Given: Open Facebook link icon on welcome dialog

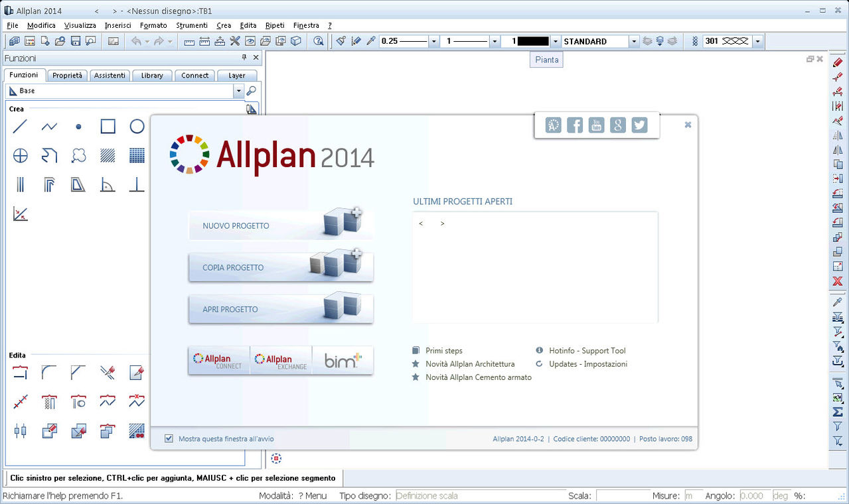Looking at the screenshot, I should point(575,125).
